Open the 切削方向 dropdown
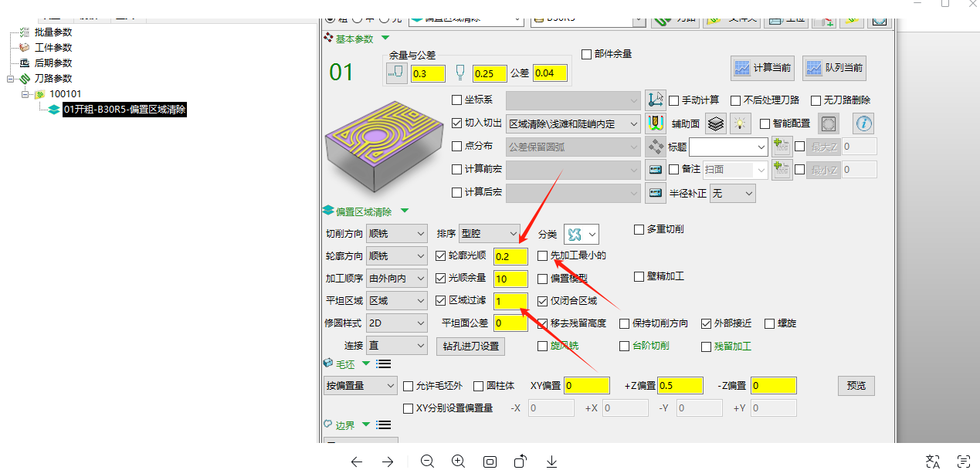980x470 pixels. click(396, 233)
